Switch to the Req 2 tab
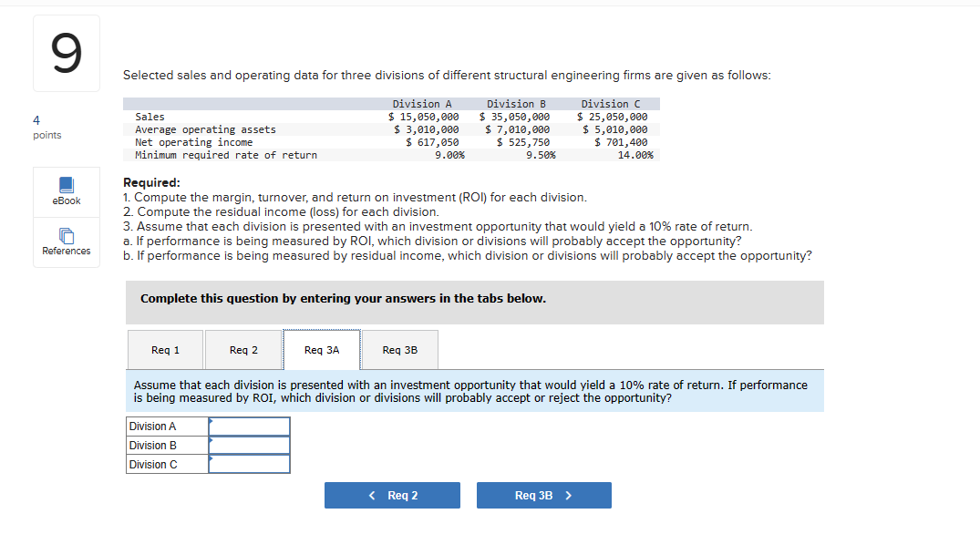 pos(243,349)
